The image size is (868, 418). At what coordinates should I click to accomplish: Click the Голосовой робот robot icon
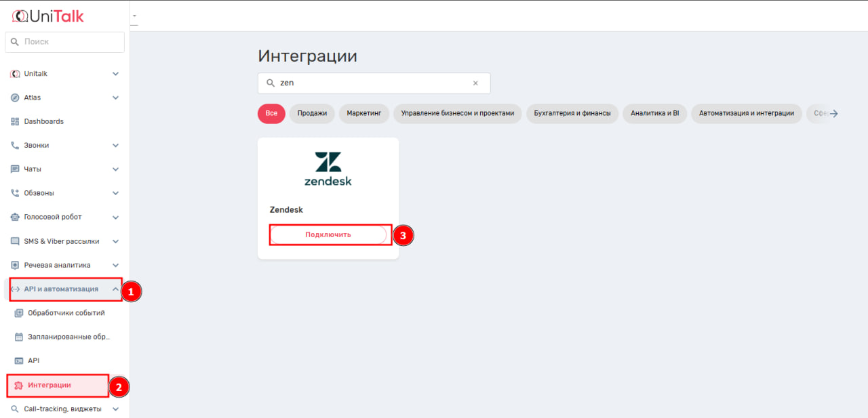coord(15,217)
